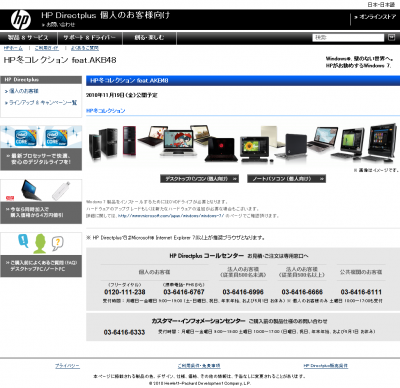
Task: Click the 最新プロセッサーで快適 banner caption
Action: [41, 159]
